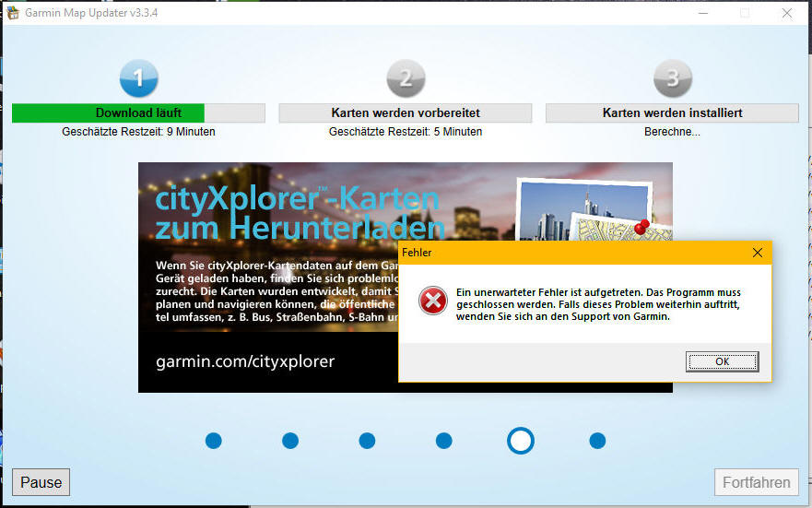Viewport: 812px width, 508px height.
Task: Select the last slide indicator dot
Action: tap(597, 441)
